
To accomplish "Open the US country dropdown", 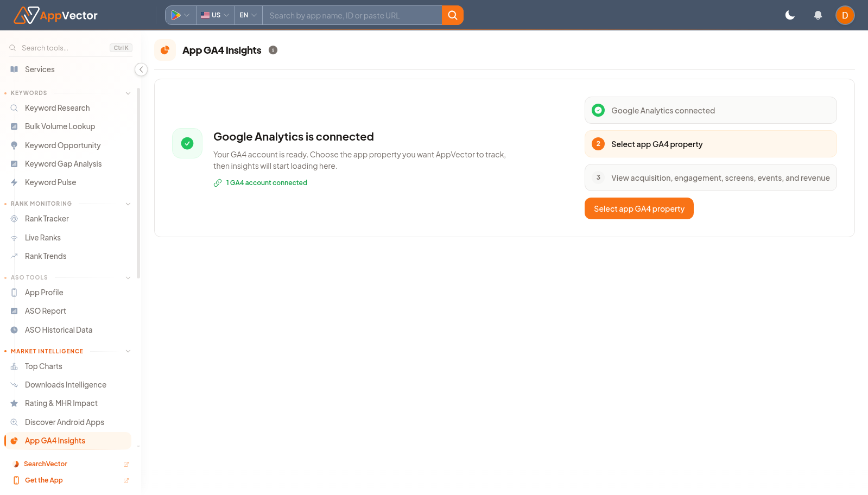I will [x=215, y=15].
